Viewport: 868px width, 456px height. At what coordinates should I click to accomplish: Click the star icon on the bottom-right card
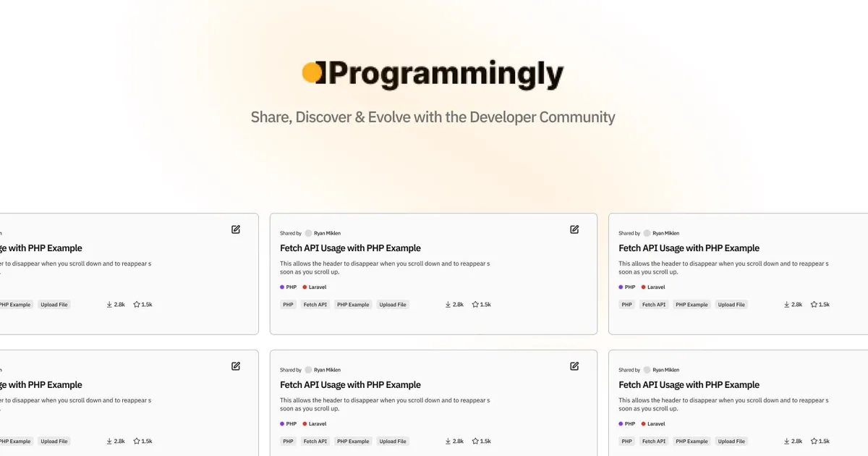pos(813,440)
